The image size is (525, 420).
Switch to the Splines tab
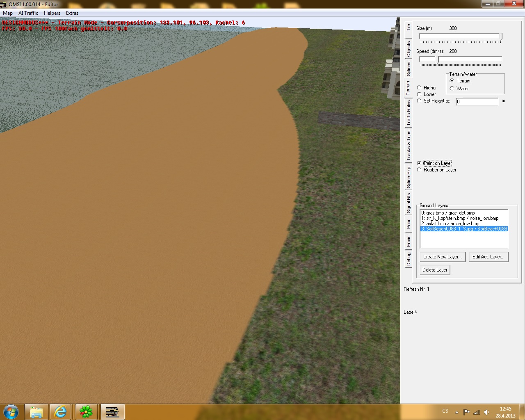point(409,68)
